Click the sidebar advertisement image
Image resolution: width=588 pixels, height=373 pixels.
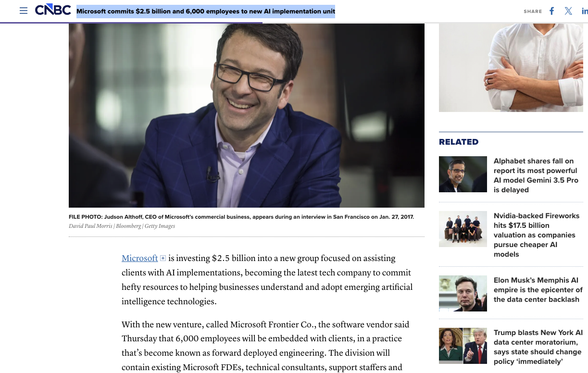[x=511, y=67]
